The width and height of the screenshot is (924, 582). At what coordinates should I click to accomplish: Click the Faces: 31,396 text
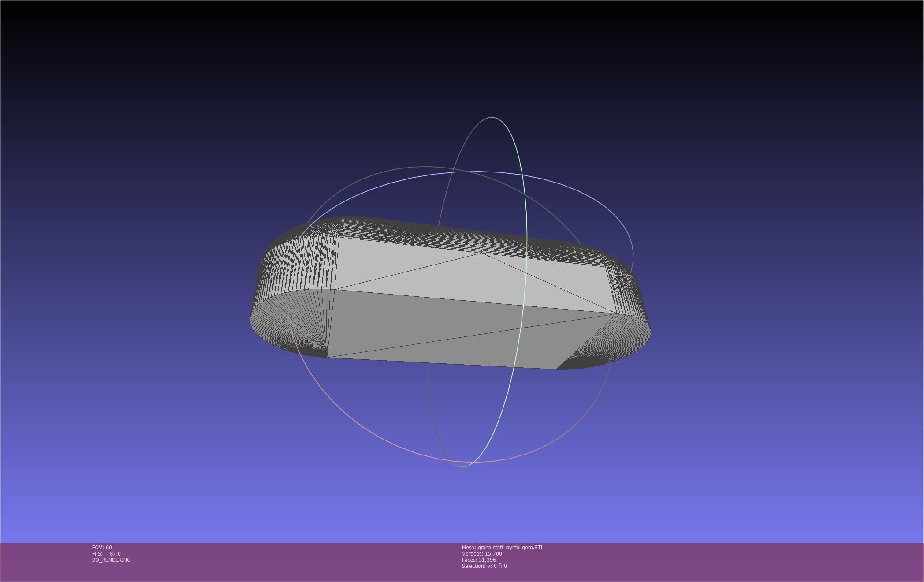pyautogui.click(x=479, y=560)
